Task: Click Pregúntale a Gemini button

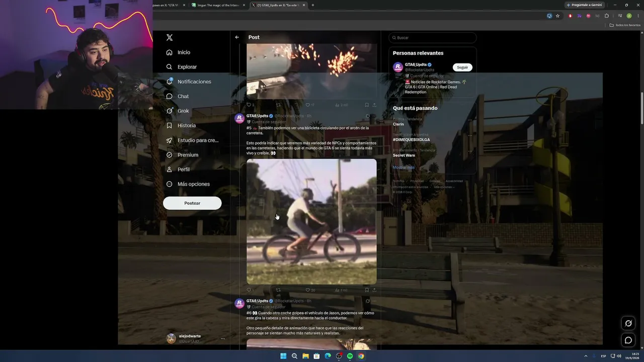Action: [x=584, y=5]
